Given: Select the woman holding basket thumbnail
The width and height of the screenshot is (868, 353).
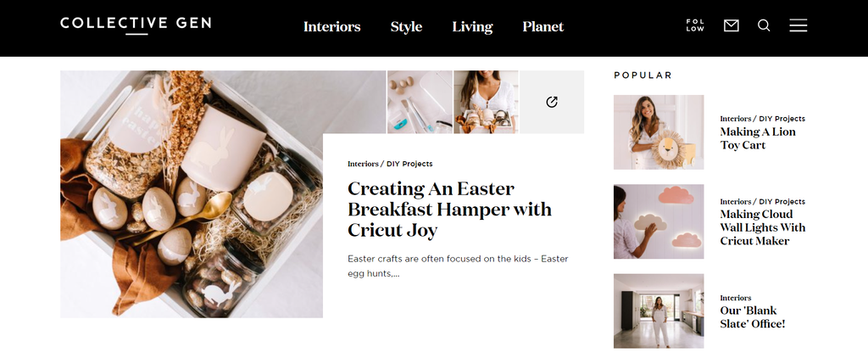Looking at the screenshot, I should tap(486, 102).
